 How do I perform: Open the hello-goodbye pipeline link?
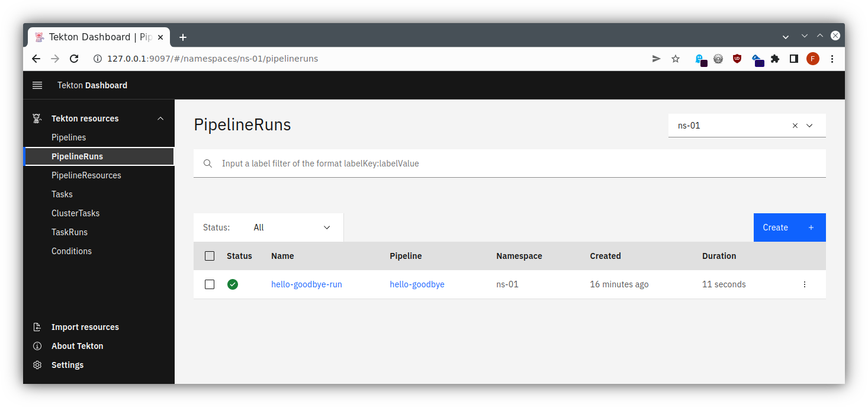[417, 284]
